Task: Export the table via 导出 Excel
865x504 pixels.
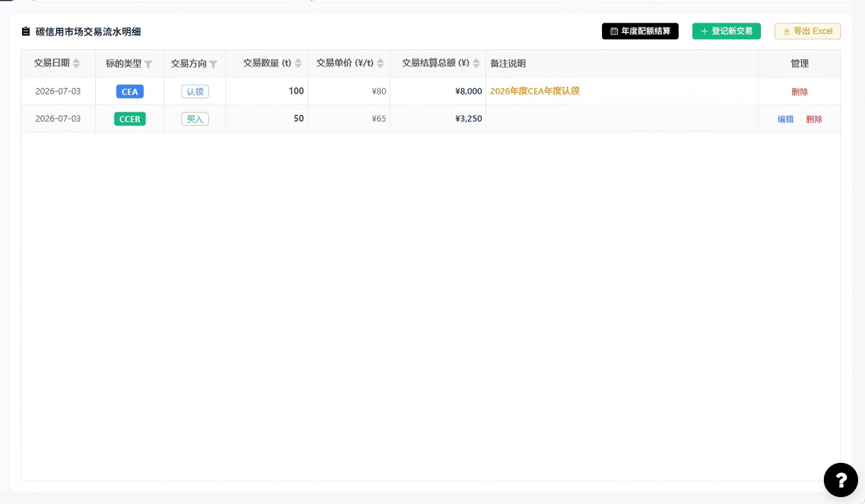Action: coord(807,31)
